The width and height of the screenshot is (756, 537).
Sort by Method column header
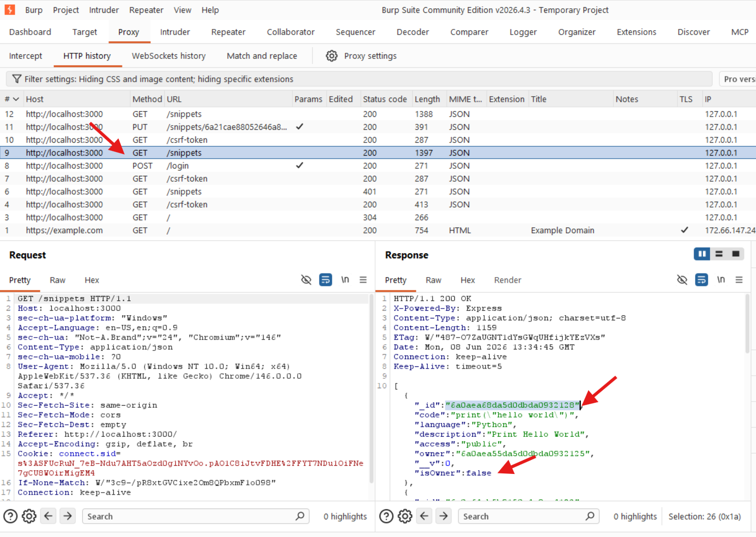coord(147,99)
